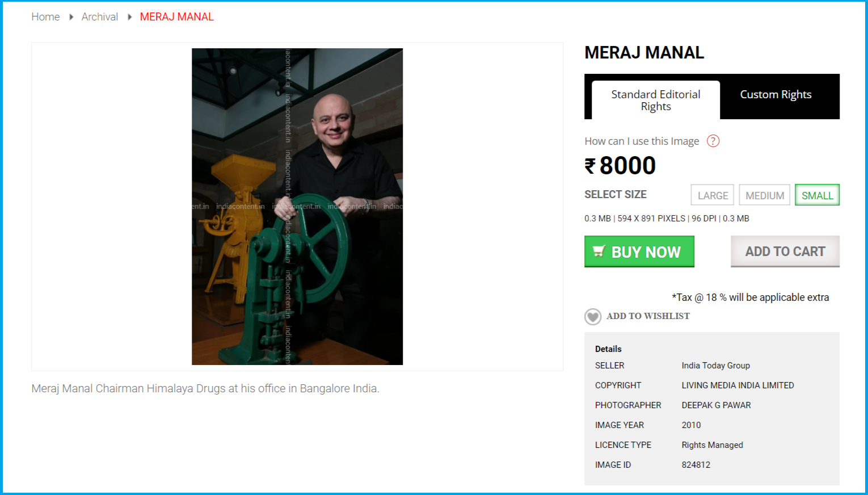
Task: Click ADD TO WISHLIST text link
Action: pyautogui.click(x=648, y=316)
